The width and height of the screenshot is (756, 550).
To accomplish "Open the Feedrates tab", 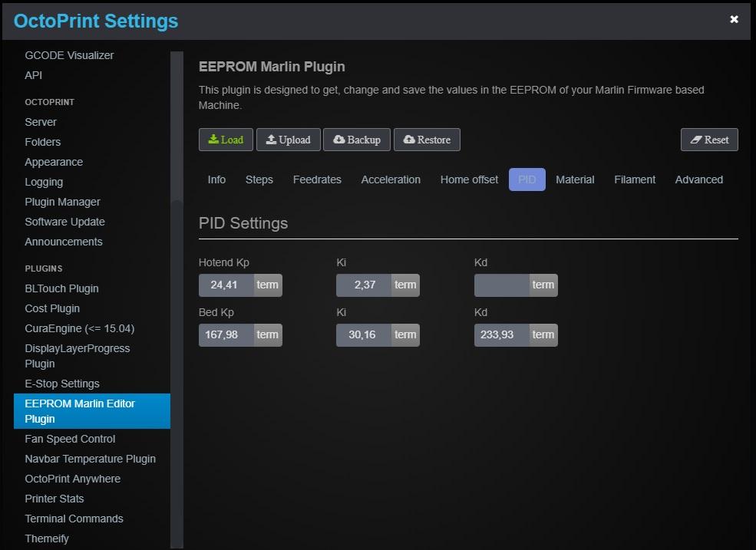I will click(317, 179).
